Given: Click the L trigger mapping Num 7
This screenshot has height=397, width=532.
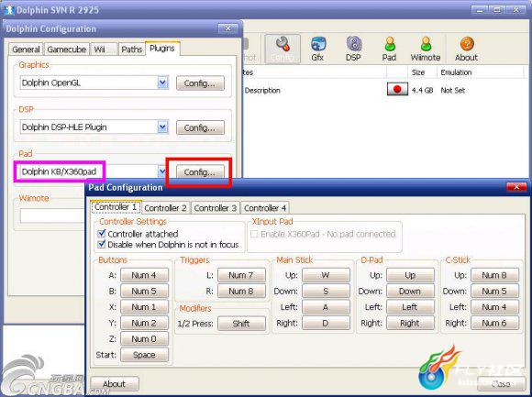Looking at the screenshot, I should click(241, 275).
